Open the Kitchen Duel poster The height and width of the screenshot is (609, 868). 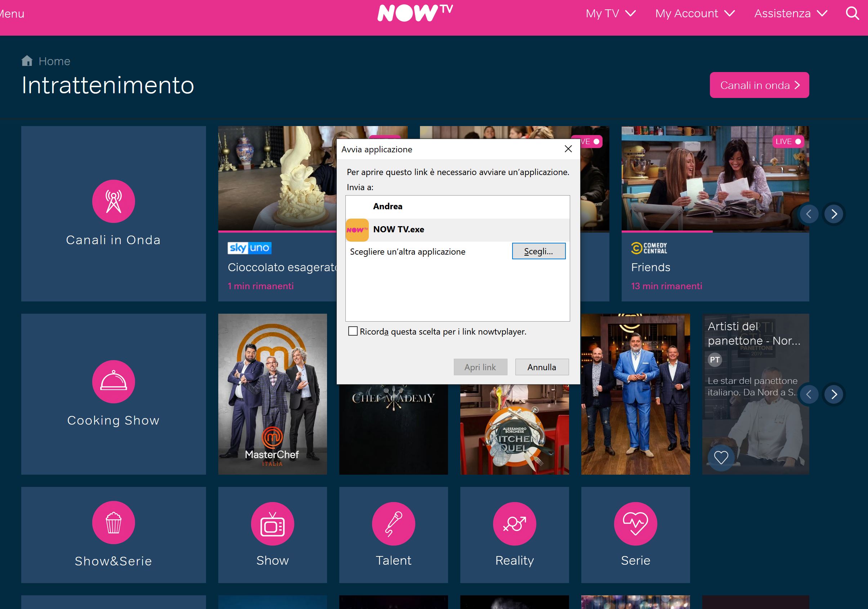[514, 429]
